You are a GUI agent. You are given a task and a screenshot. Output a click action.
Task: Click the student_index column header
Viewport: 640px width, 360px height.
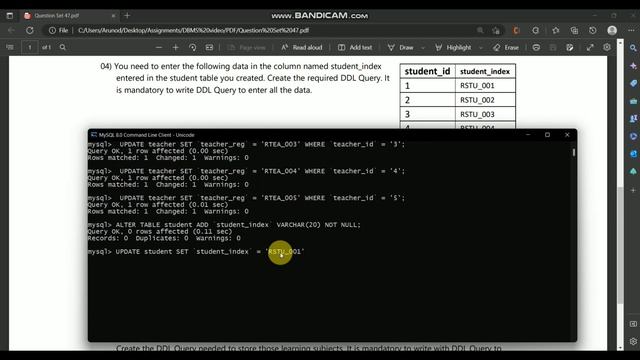[485, 71]
